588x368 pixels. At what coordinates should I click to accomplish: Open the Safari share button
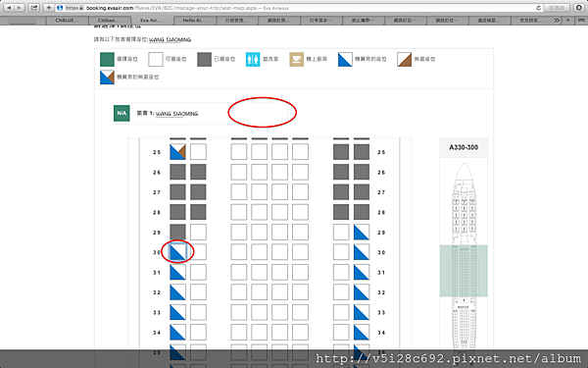pos(33,8)
